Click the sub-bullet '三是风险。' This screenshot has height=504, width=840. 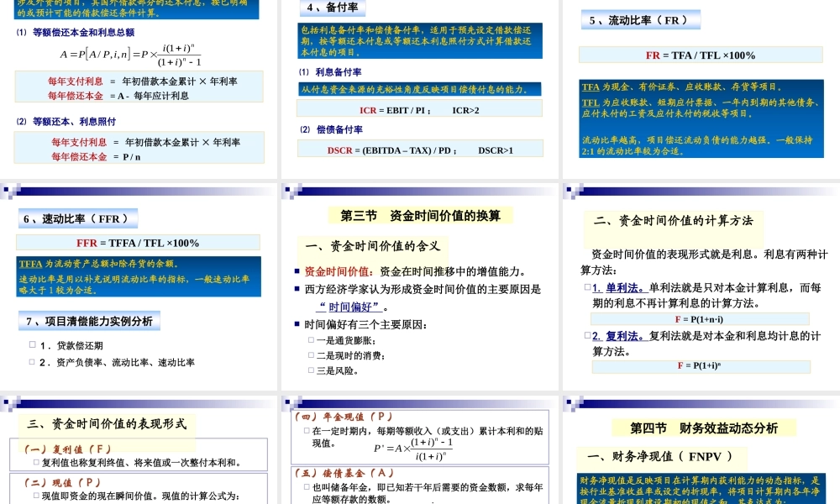338,370
